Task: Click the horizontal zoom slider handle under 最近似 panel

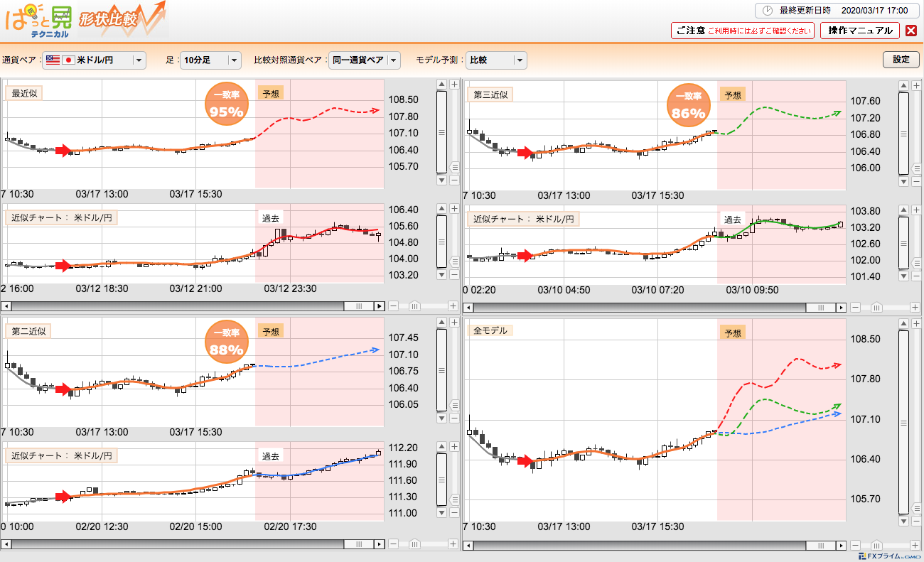Action: pyautogui.click(x=415, y=306)
